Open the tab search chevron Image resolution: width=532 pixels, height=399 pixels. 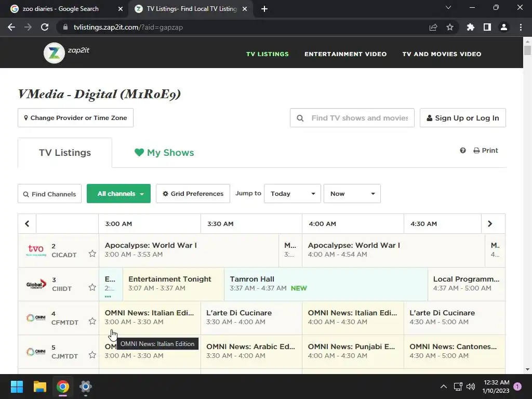pyautogui.click(x=448, y=7)
